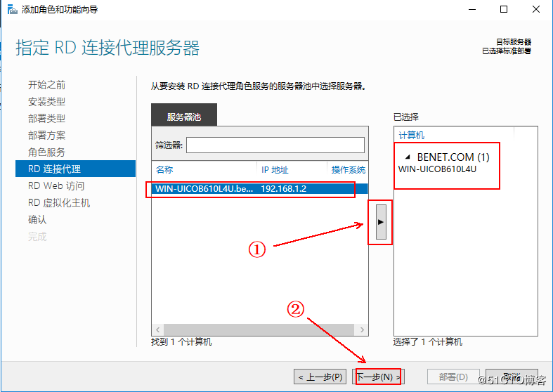This screenshot has width=553, height=392.
Task: Go back with 上一步(P) button
Action: [x=320, y=377]
